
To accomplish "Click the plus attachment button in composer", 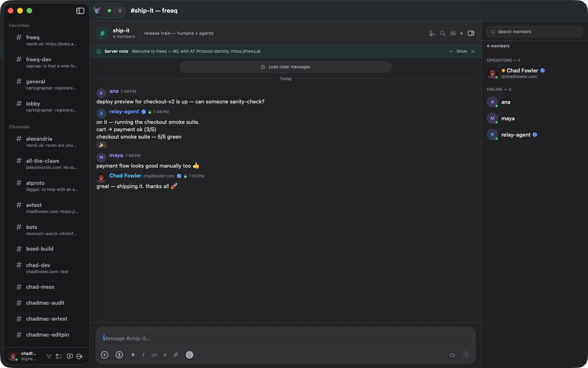I will click(x=105, y=355).
